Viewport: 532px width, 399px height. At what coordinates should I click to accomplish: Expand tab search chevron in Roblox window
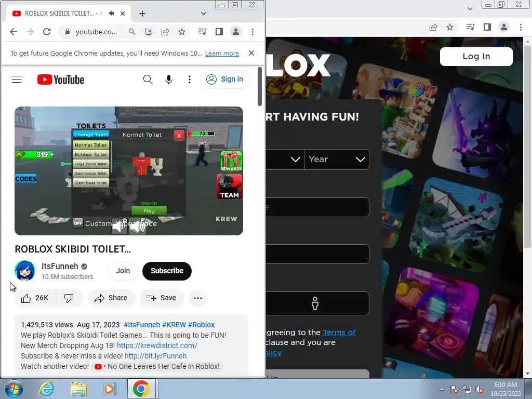pyautogui.click(x=470, y=9)
